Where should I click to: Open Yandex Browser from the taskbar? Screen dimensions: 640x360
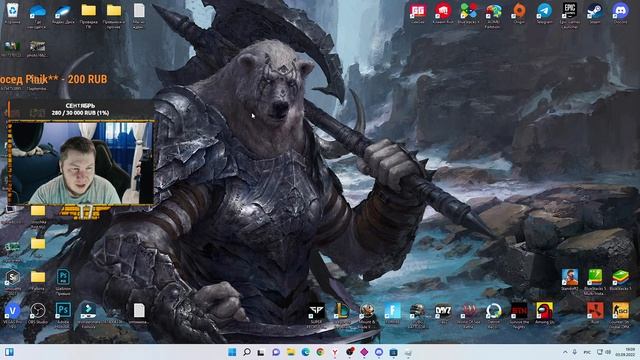click(x=335, y=352)
